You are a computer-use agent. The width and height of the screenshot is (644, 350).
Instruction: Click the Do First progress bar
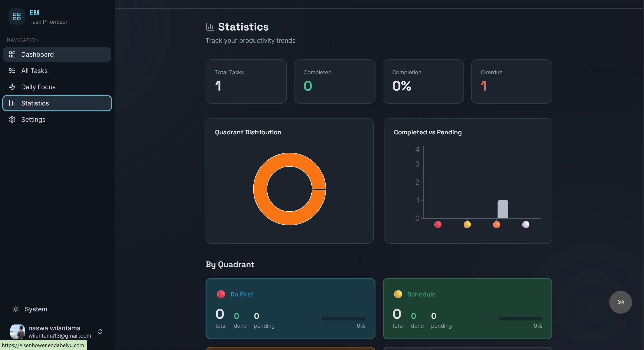pyautogui.click(x=343, y=318)
